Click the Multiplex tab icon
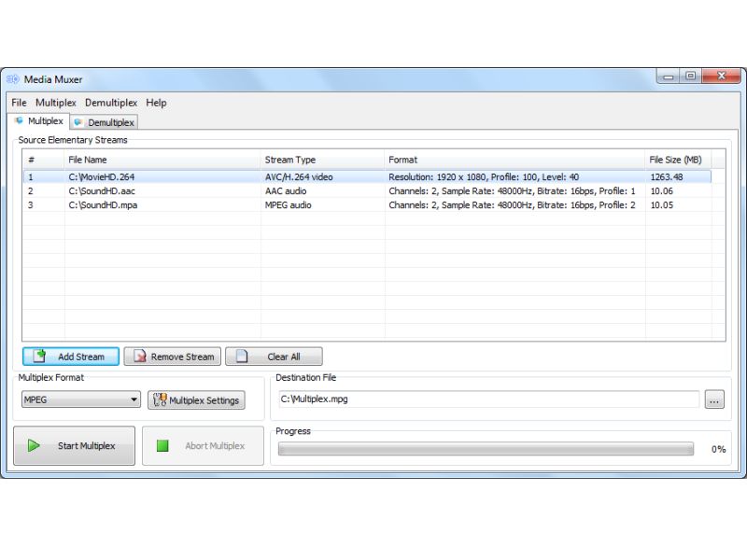 (x=19, y=120)
